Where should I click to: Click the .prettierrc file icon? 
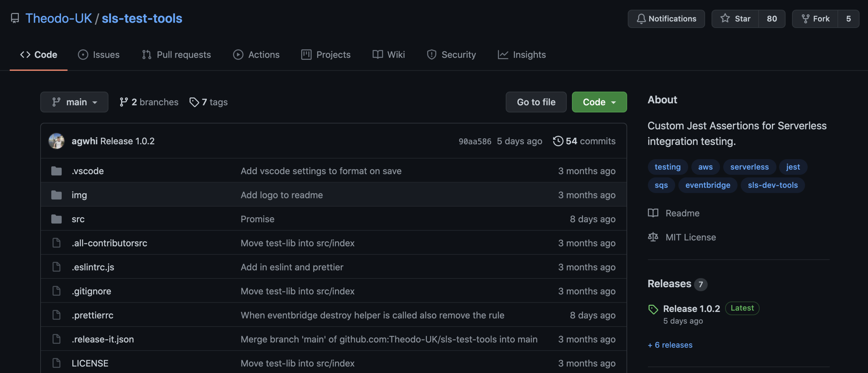coord(56,315)
